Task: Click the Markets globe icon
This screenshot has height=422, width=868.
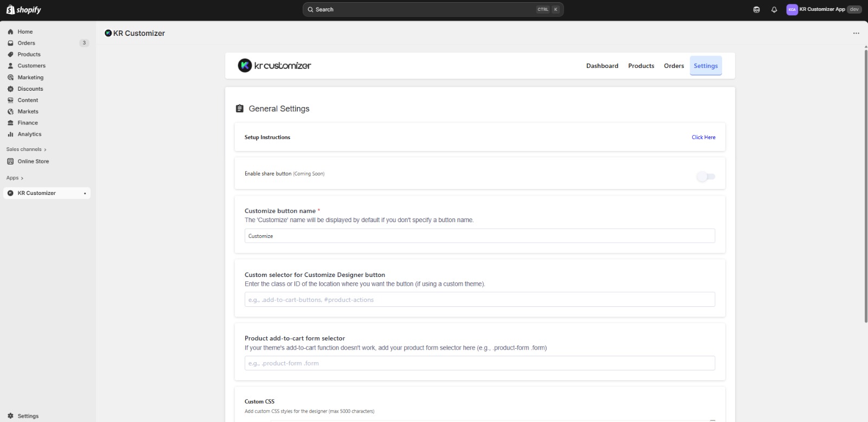Action: click(10, 111)
